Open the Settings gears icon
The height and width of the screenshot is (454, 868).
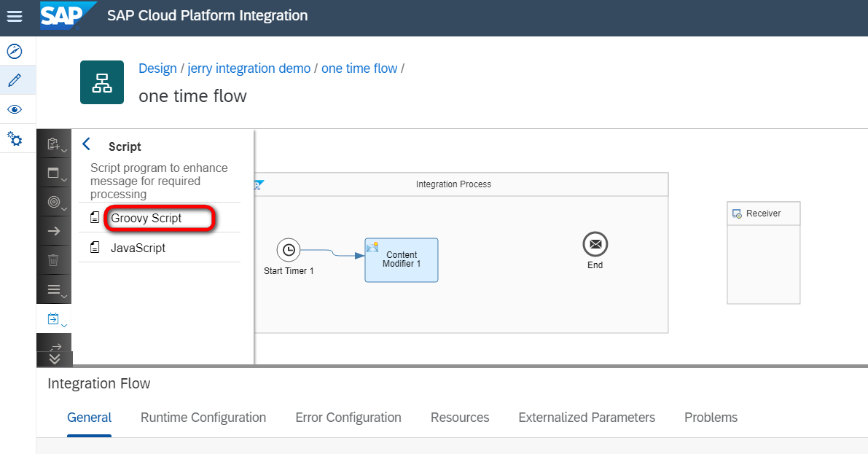(15, 138)
